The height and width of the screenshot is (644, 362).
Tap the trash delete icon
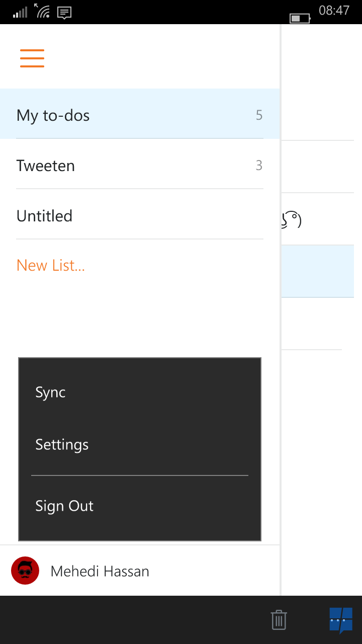pyautogui.click(x=279, y=619)
